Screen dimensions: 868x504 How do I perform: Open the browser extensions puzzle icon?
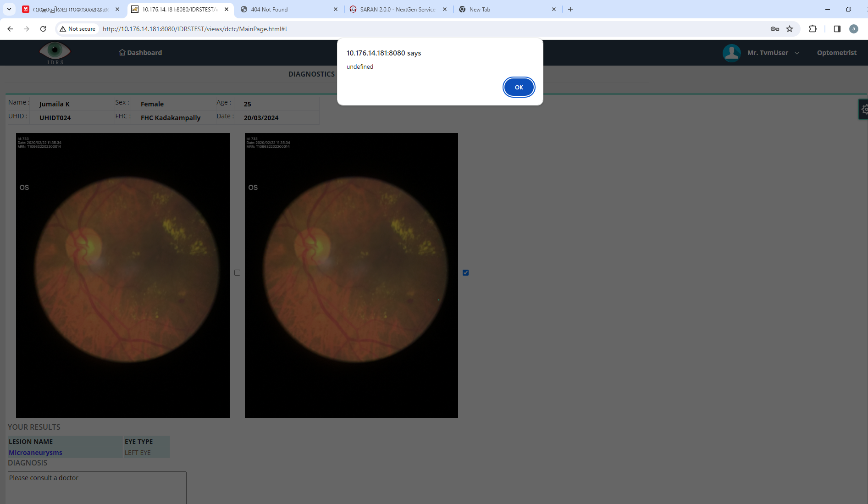813,29
